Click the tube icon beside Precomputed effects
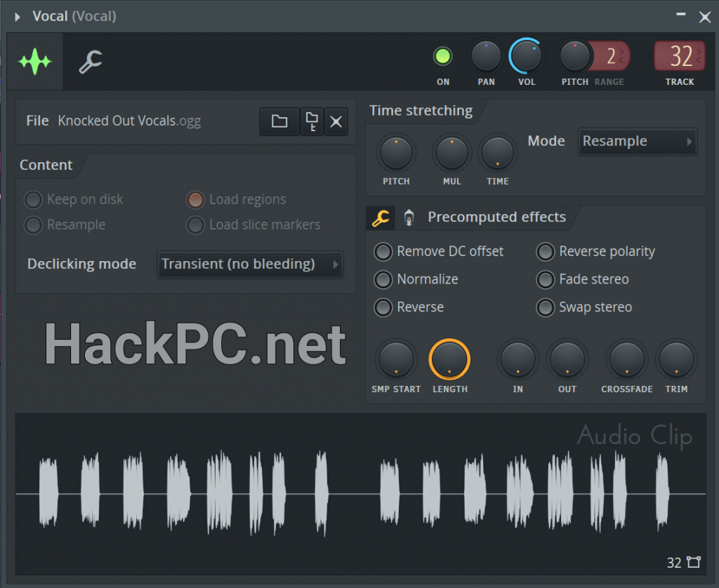Viewport: 719px width, 588px height. (409, 218)
